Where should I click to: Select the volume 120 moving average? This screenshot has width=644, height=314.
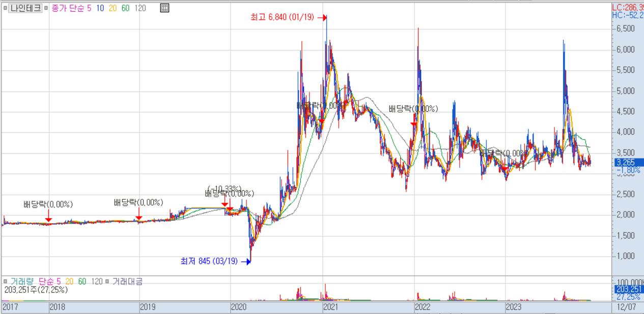click(x=97, y=281)
